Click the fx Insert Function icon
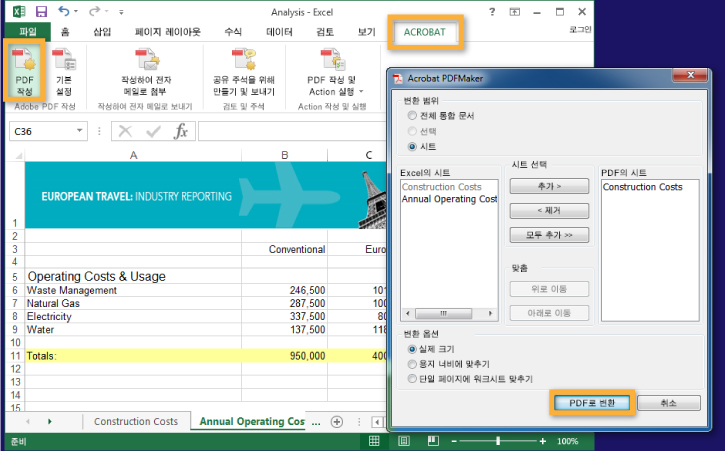Viewport: 725px width, 451px height. click(x=181, y=131)
